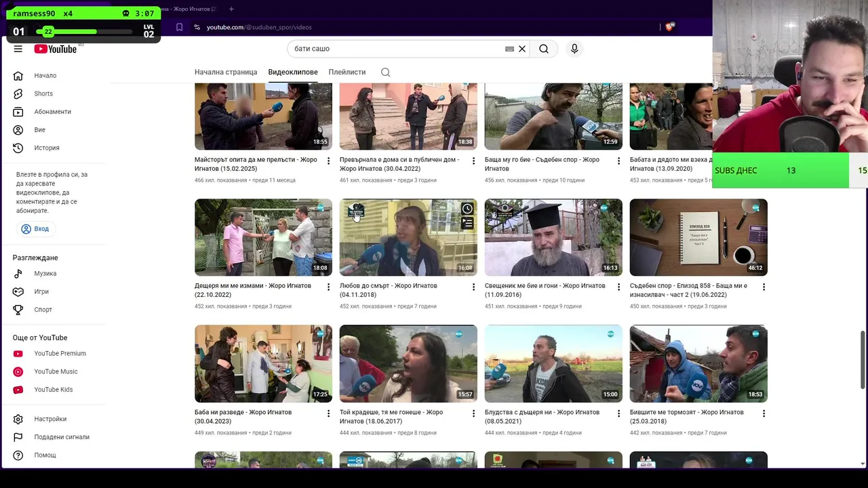Open more options for Бившите ме тормозят
The height and width of the screenshot is (488, 868).
[x=764, y=413]
